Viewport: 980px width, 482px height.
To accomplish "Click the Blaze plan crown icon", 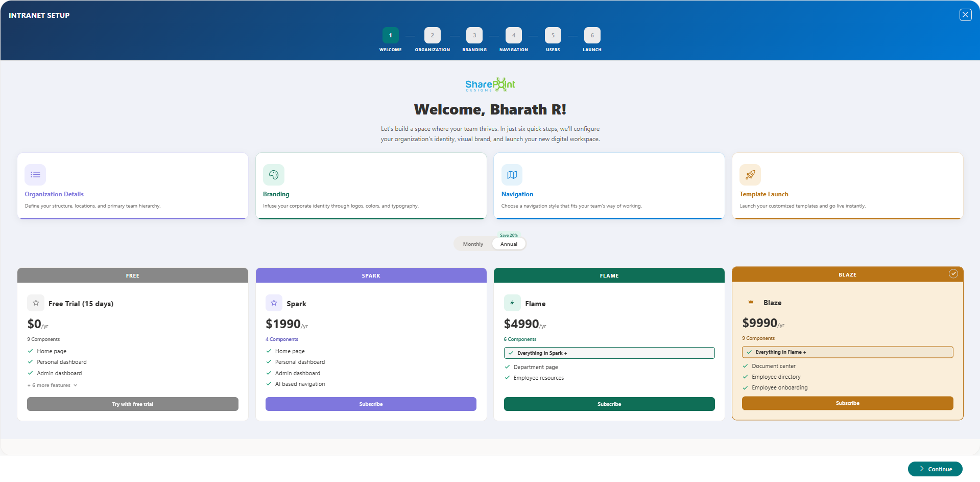I will [751, 302].
